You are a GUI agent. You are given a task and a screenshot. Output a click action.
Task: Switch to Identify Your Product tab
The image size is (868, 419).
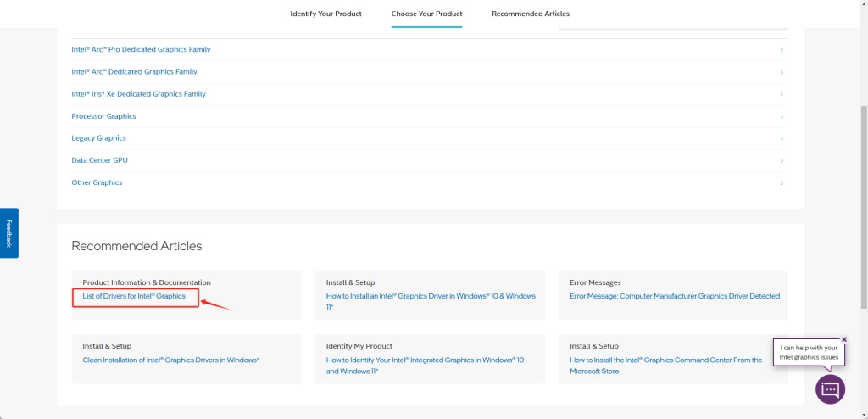(325, 14)
